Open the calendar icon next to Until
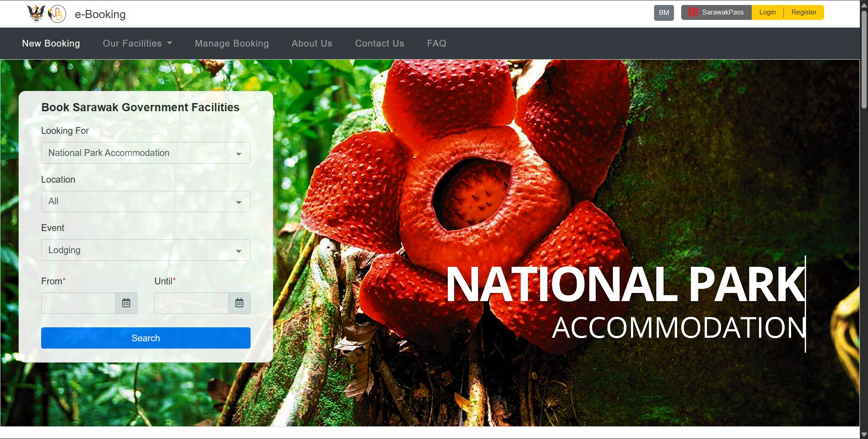Image resolution: width=868 pixels, height=439 pixels. pos(240,303)
